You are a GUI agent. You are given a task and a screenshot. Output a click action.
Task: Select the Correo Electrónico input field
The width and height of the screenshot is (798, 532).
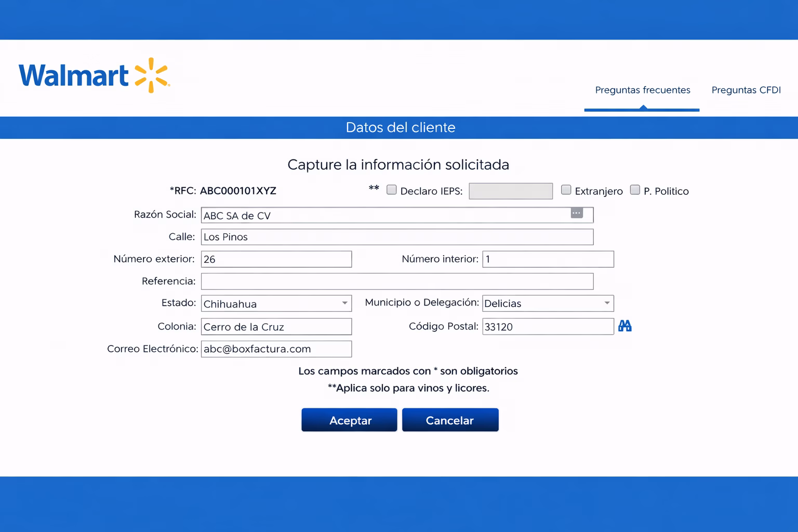point(276,349)
